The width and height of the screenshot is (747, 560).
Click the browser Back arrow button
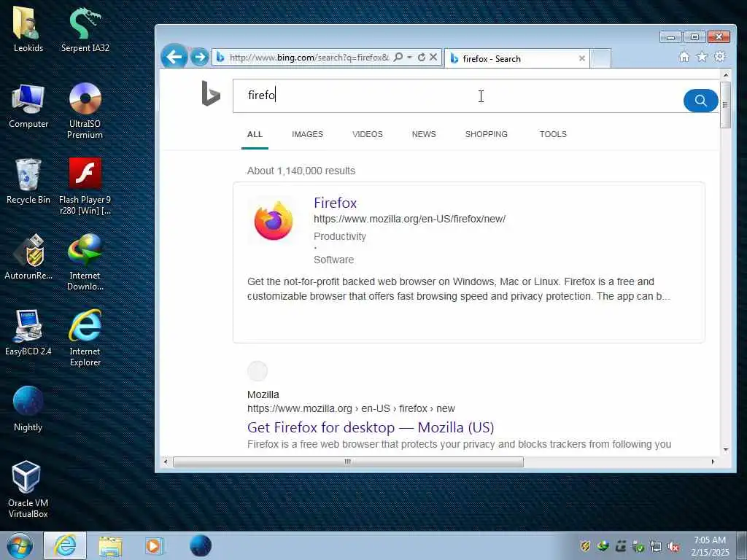174,57
